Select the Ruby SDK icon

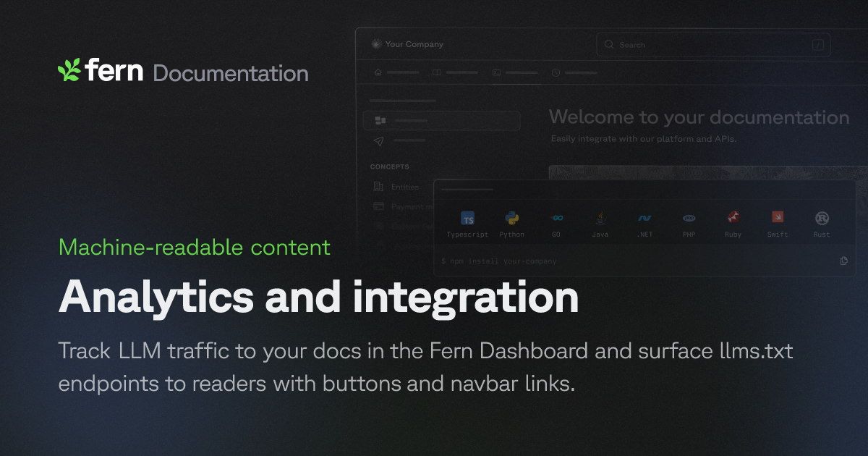coord(733,217)
